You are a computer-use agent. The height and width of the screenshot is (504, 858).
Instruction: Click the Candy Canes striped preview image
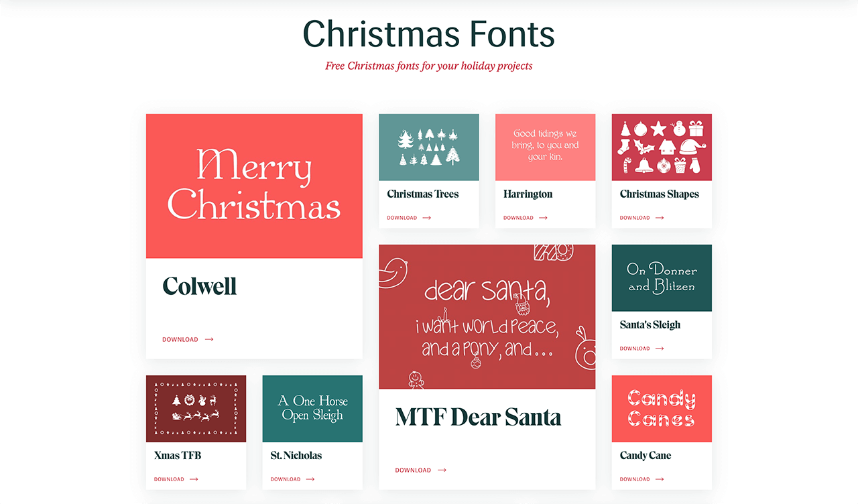pyautogui.click(x=662, y=408)
